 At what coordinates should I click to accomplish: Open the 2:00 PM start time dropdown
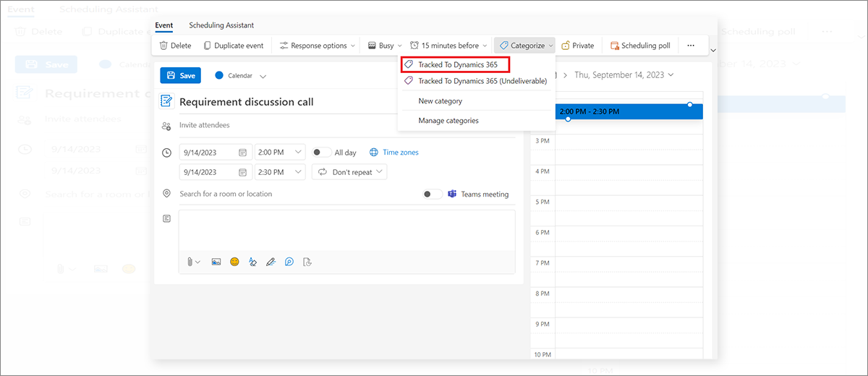click(x=281, y=153)
